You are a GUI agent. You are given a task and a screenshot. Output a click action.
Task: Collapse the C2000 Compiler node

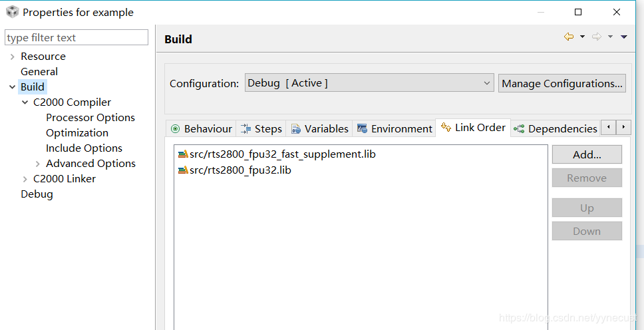click(25, 102)
